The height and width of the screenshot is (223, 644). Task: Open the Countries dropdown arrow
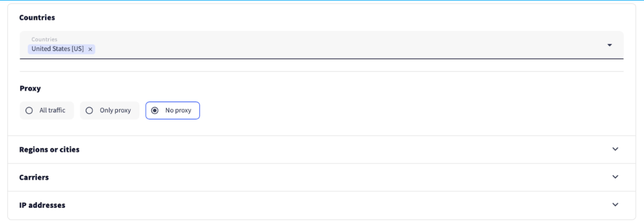tap(609, 45)
